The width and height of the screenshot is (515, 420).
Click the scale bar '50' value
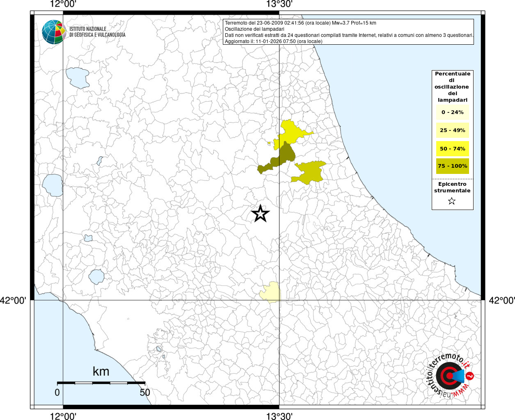click(145, 393)
